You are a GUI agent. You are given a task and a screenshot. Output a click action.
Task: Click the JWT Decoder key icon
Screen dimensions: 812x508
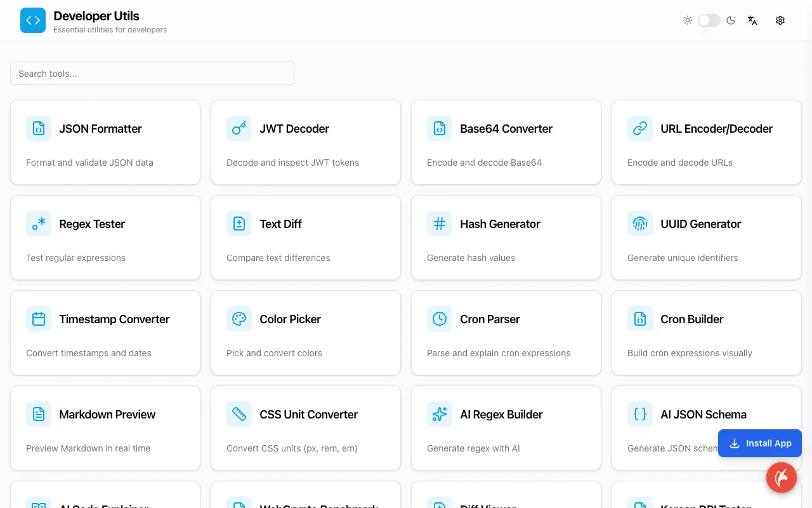click(239, 128)
